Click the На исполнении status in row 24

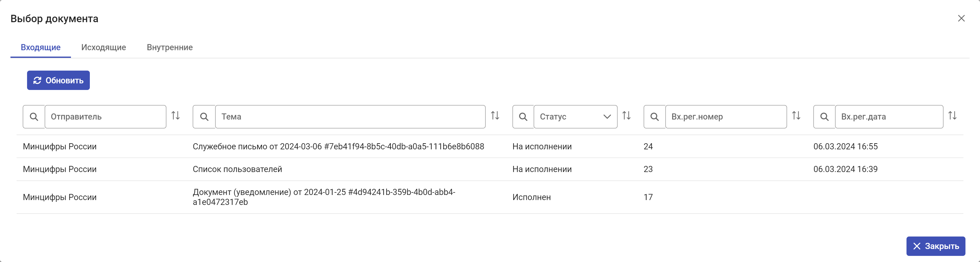542,147
